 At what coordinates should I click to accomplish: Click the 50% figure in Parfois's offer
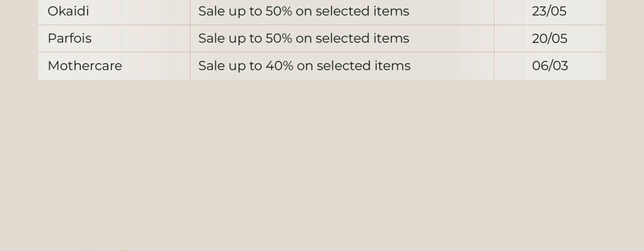click(279, 38)
